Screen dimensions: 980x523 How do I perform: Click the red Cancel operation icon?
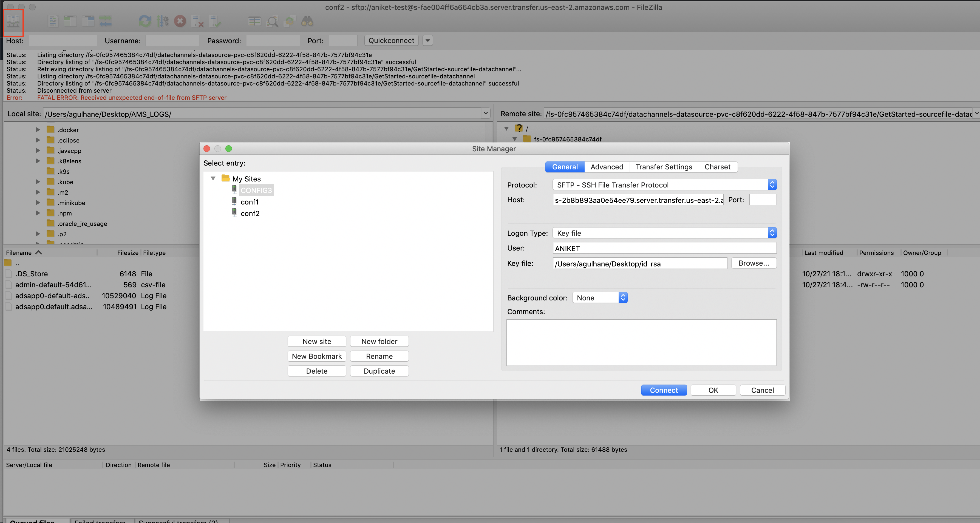click(x=180, y=21)
